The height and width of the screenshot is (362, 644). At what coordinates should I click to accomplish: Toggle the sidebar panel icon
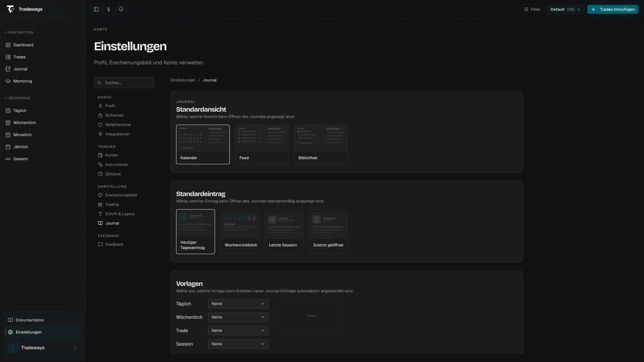[x=96, y=9]
